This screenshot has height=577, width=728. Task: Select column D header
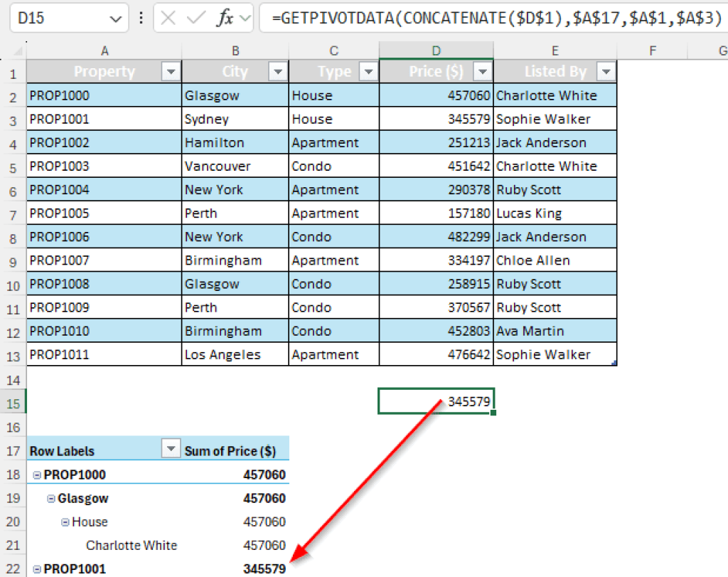(x=436, y=51)
